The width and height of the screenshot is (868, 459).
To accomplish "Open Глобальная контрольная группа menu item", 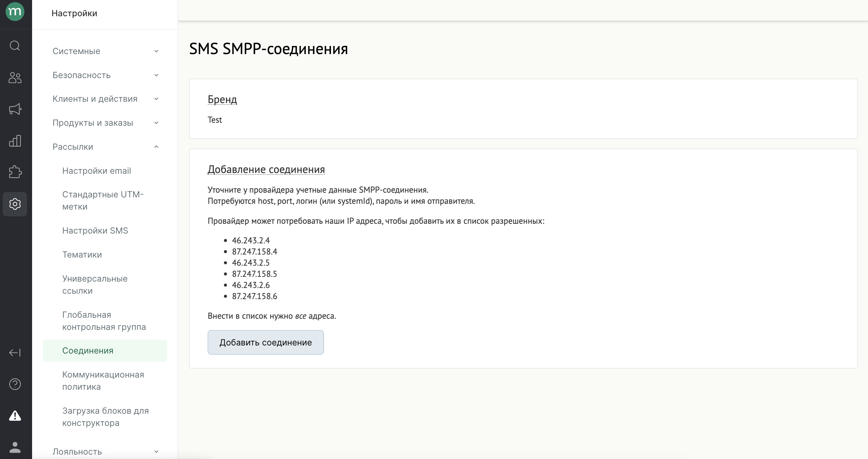I will click(x=105, y=321).
